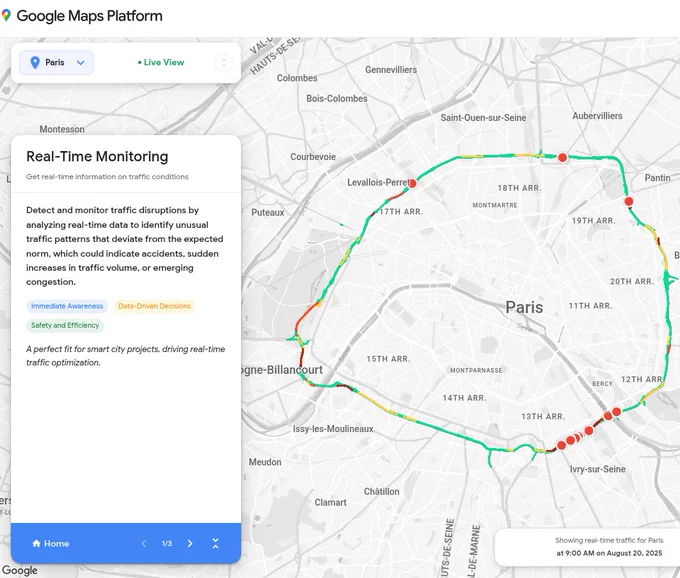Click the 20TH ARR. map label
The height and width of the screenshot is (578, 680).
(x=632, y=281)
